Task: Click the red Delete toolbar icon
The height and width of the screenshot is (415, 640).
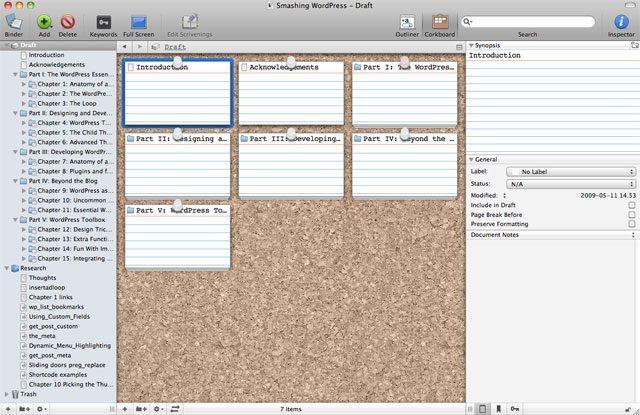Action: tap(68, 22)
